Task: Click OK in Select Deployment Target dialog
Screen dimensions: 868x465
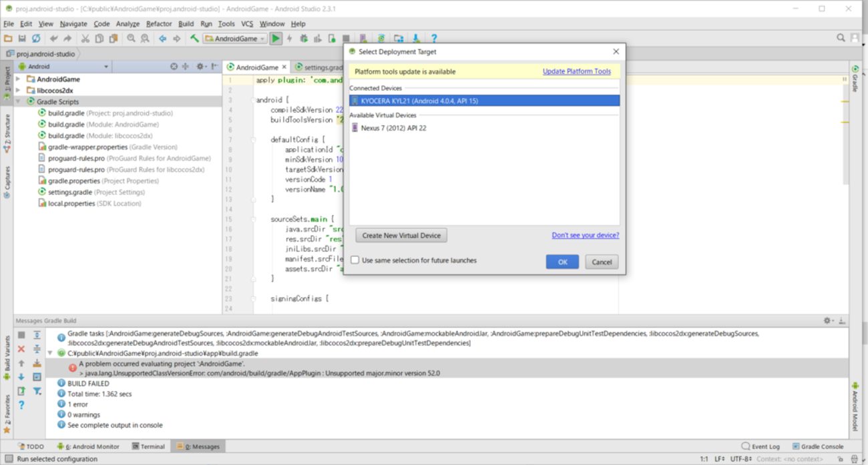Action: [562, 262]
